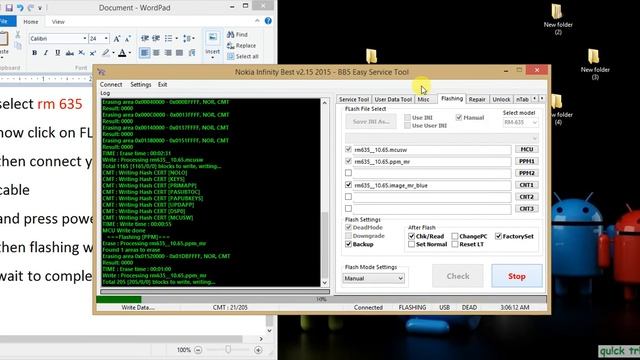Tick the PPM2 row checkbox
This screenshot has width=640, height=360.
348,173
